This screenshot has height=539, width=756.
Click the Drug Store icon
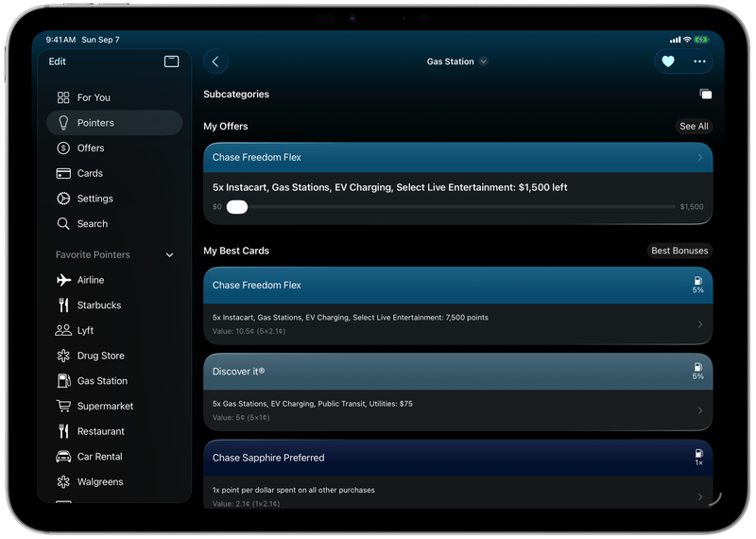(x=63, y=356)
